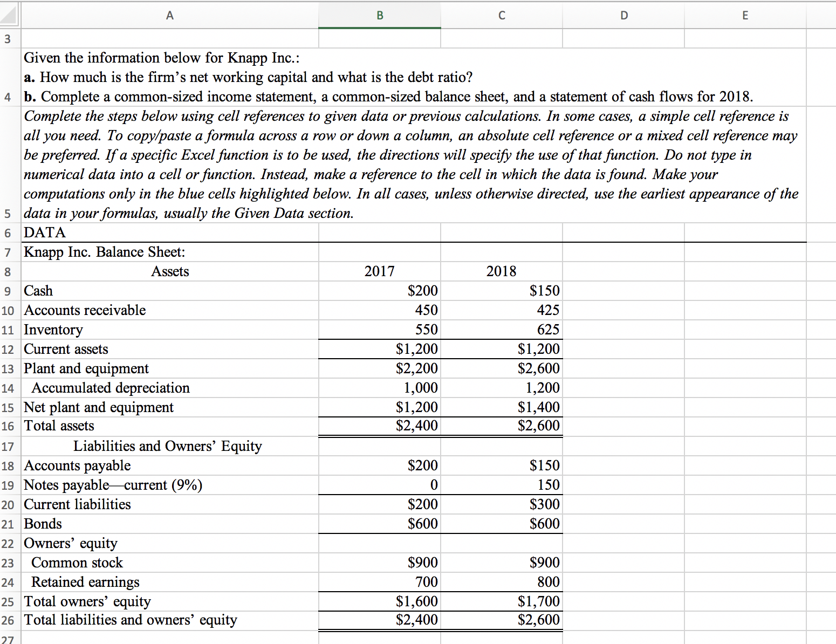Click the Accounts receivable label cell
Screen dimensions: 836x644
coord(170,310)
